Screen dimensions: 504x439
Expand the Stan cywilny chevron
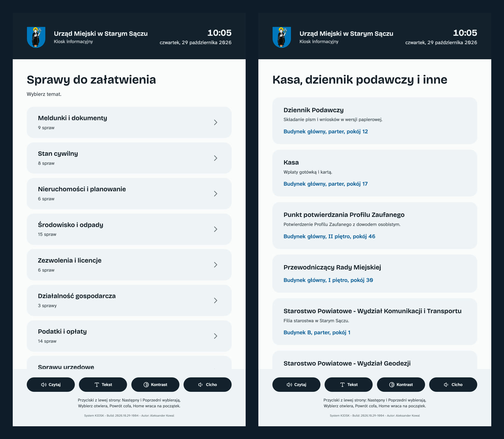point(215,158)
